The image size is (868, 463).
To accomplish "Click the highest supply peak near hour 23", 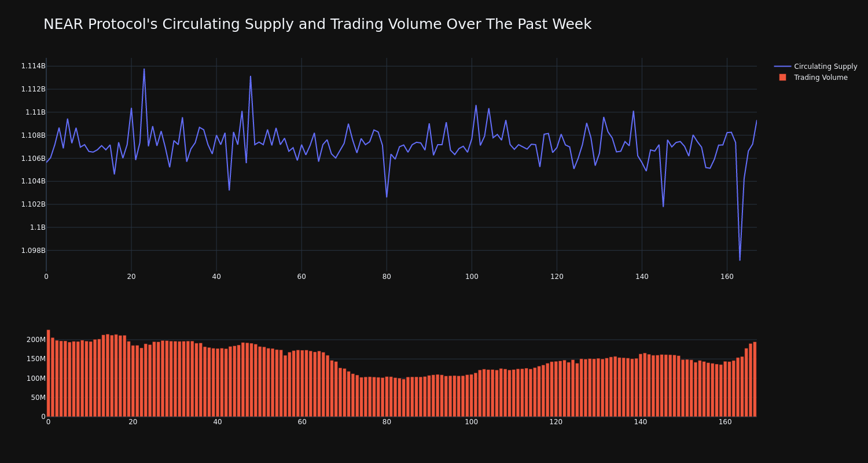I will (x=144, y=69).
